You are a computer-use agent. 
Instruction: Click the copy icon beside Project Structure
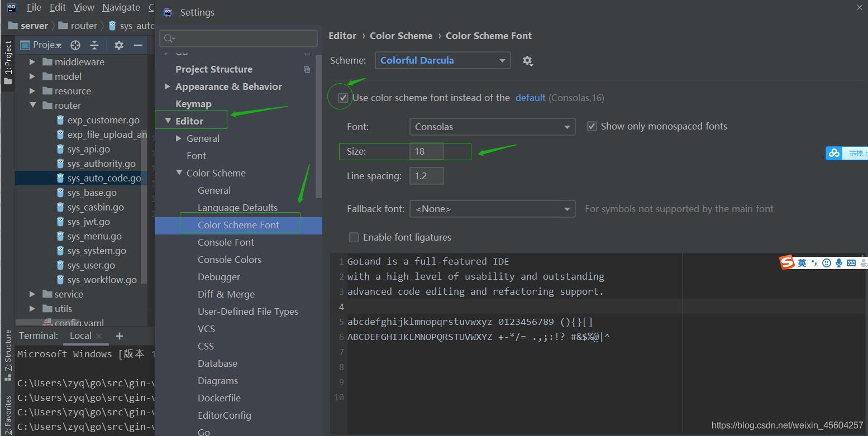307,69
